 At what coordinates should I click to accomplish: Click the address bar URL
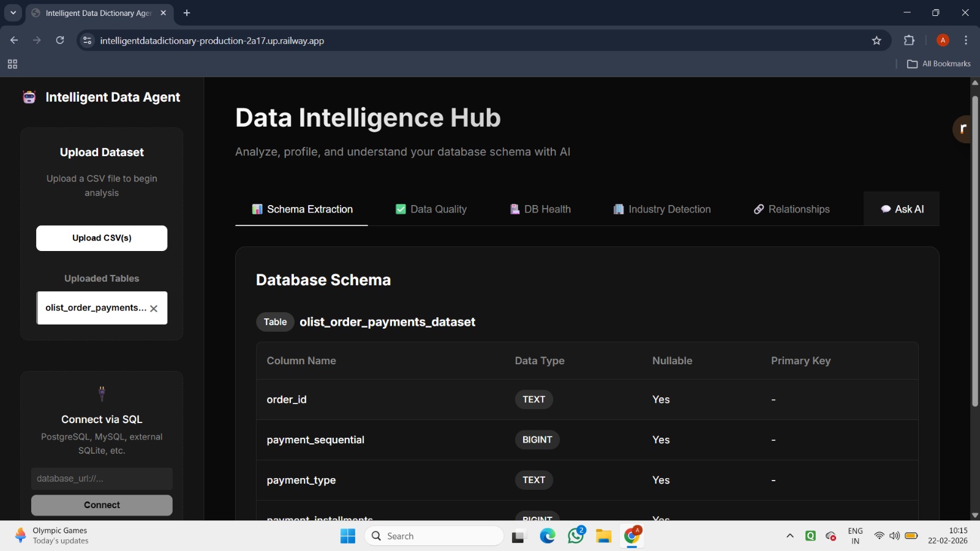tap(212, 41)
